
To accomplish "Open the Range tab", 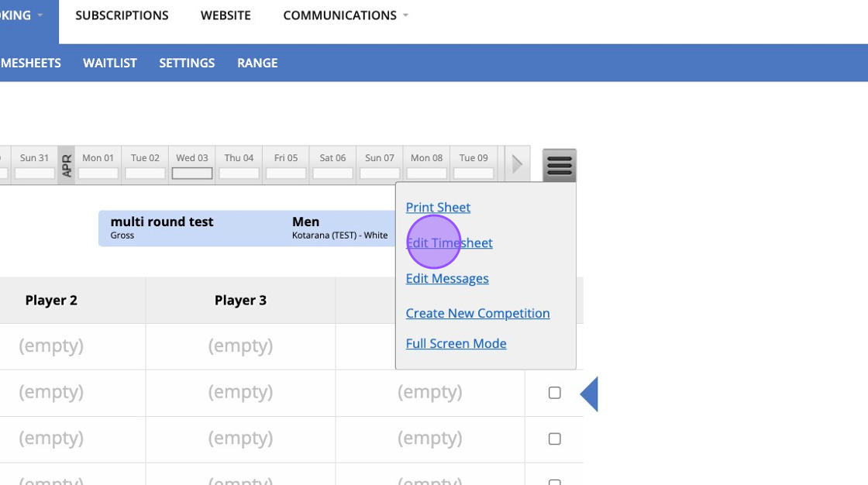I will [x=257, y=63].
